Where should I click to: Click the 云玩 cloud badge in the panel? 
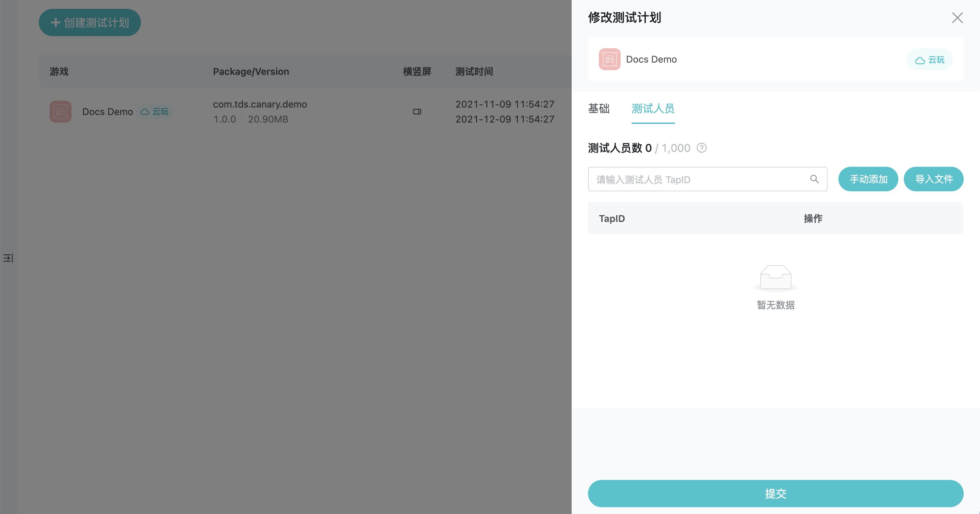pyautogui.click(x=929, y=60)
